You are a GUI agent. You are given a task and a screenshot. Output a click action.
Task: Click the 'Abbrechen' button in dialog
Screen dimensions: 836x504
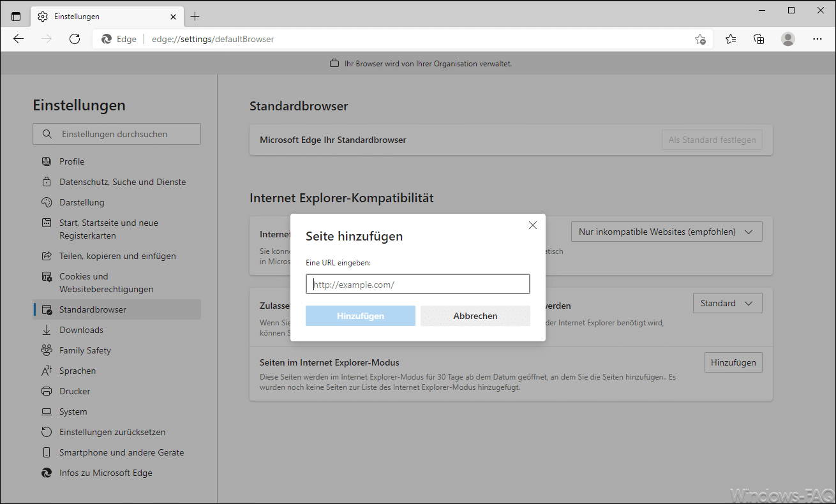click(x=475, y=316)
